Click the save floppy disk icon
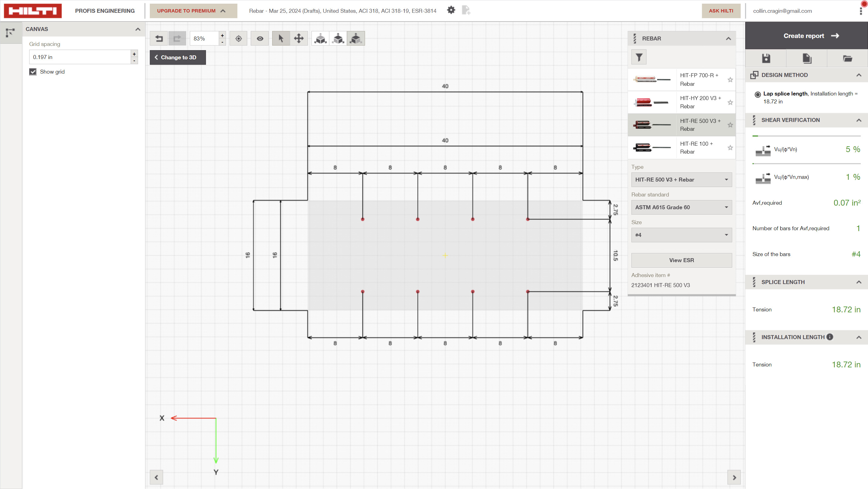This screenshot has width=868, height=489. pos(766,58)
